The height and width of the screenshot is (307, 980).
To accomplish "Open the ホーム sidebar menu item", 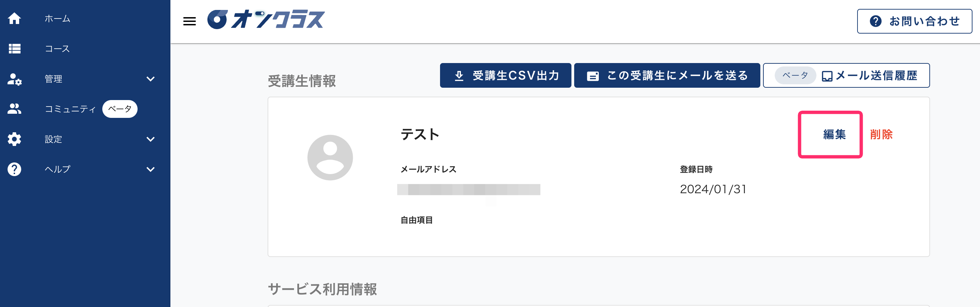I will tap(57, 18).
